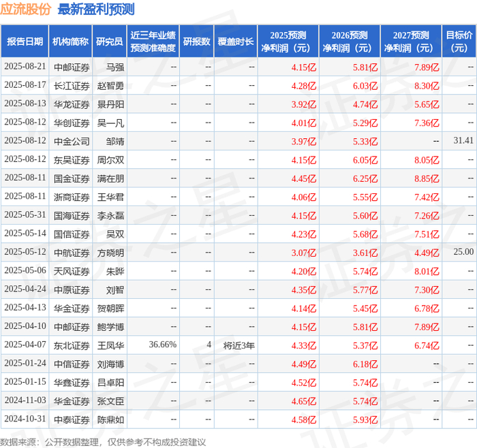477x448 pixels.
Task: Select the date 2025-04-13 cell
Action: pos(25,308)
